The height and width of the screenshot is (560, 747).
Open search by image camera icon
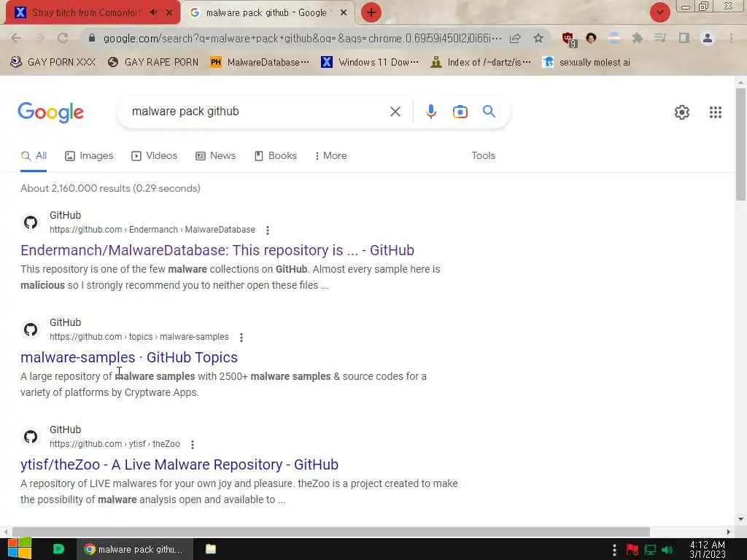pyautogui.click(x=460, y=112)
